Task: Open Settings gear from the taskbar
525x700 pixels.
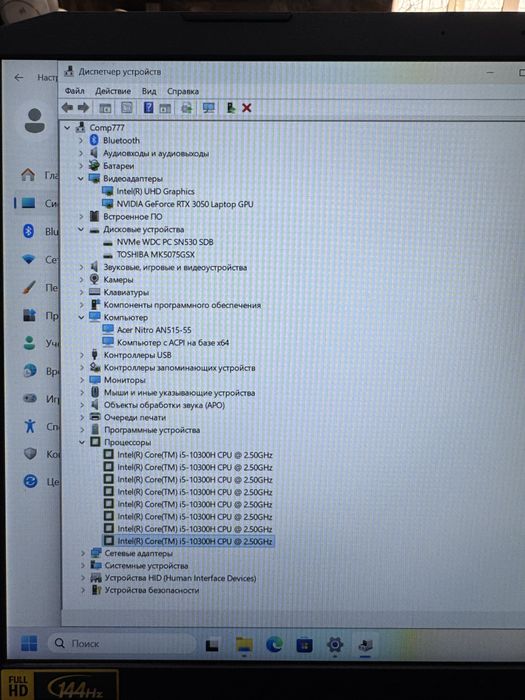Action: pos(335,644)
